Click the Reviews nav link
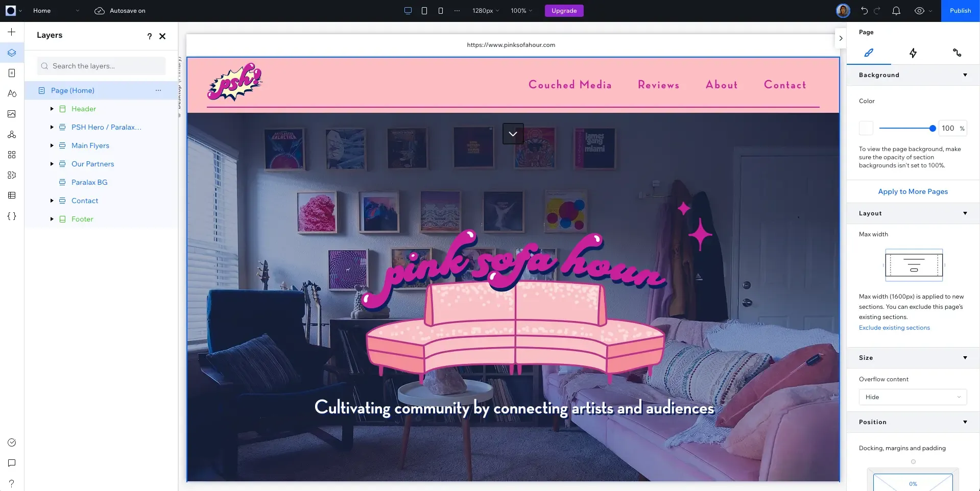The image size is (980, 491). 658,85
